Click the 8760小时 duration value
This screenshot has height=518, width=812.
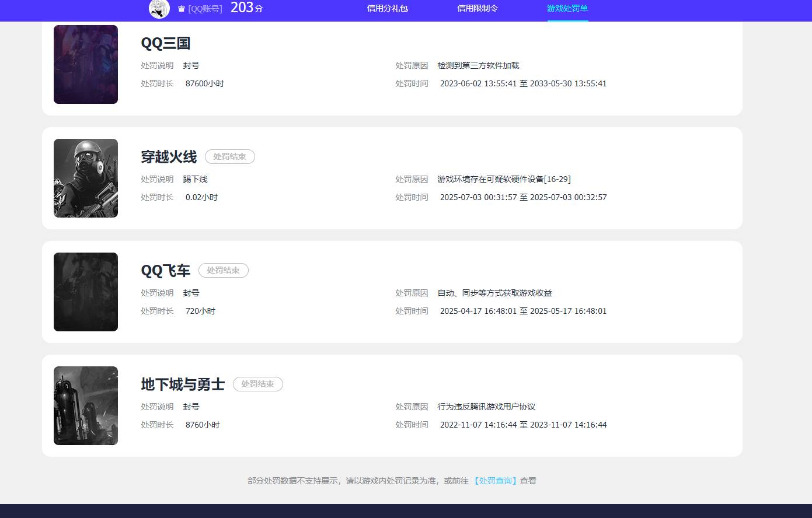203,425
